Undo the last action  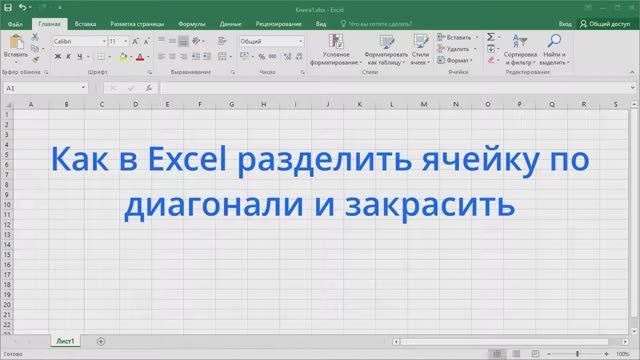(x=22, y=7)
